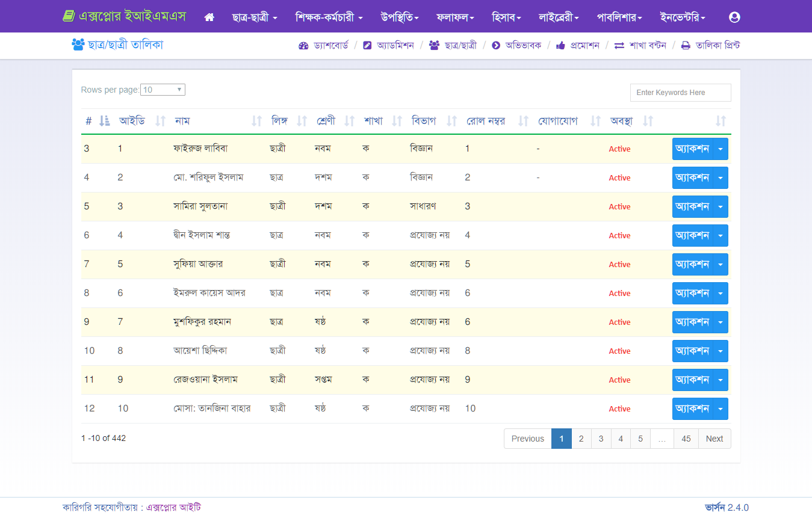Screen dimensions: 812x518
Task: Click the guardian arrow circle icon
Action: pos(496,46)
